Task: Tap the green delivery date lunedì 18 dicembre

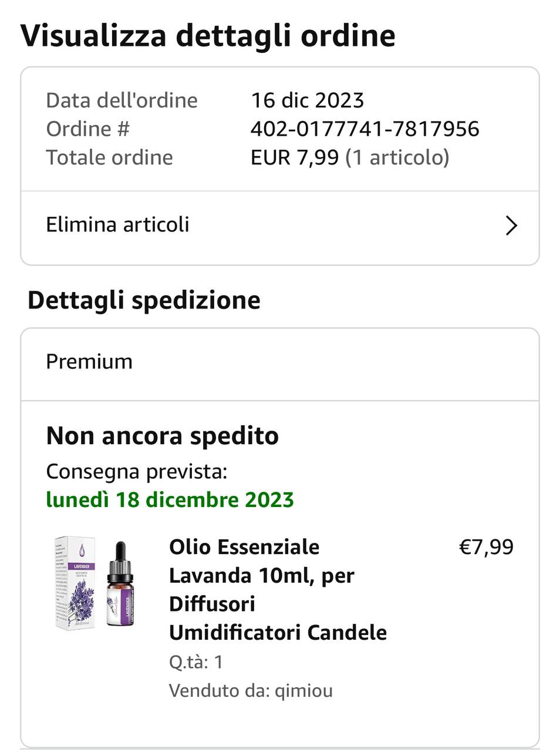Action: 170,499
